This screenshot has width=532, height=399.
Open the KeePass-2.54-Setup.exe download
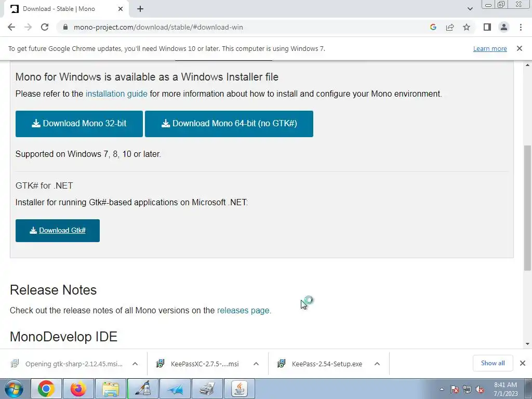click(320, 364)
